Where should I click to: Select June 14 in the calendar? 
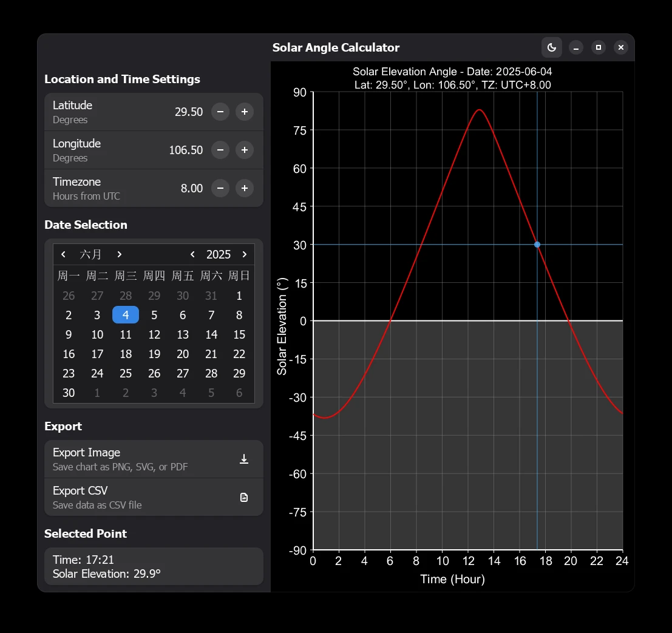(211, 335)
